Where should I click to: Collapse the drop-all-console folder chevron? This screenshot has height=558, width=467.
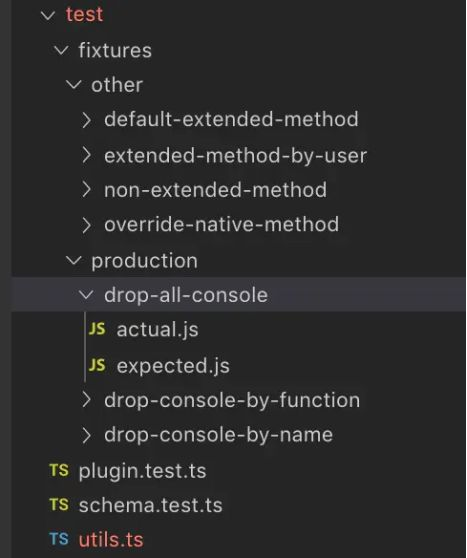(x=86, y=295)
